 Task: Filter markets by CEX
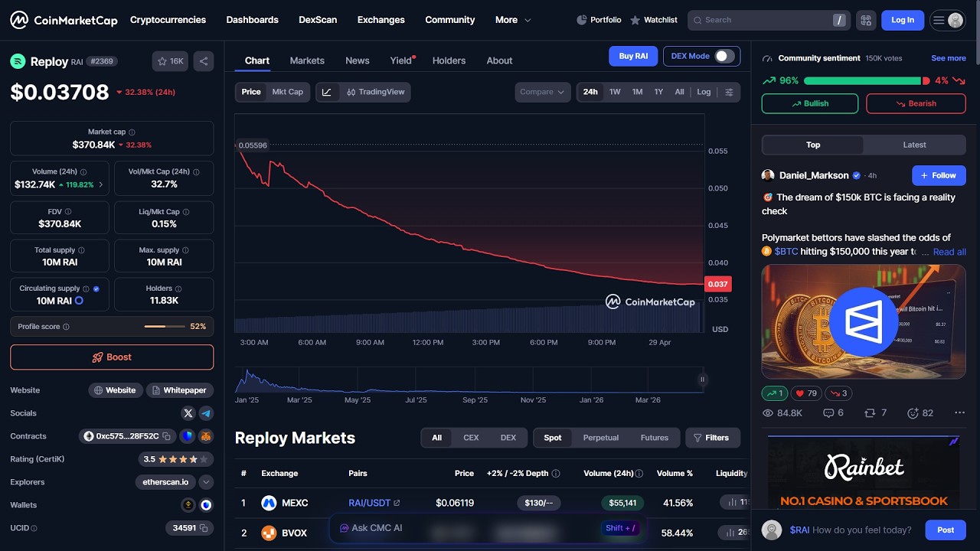[471, 438]
